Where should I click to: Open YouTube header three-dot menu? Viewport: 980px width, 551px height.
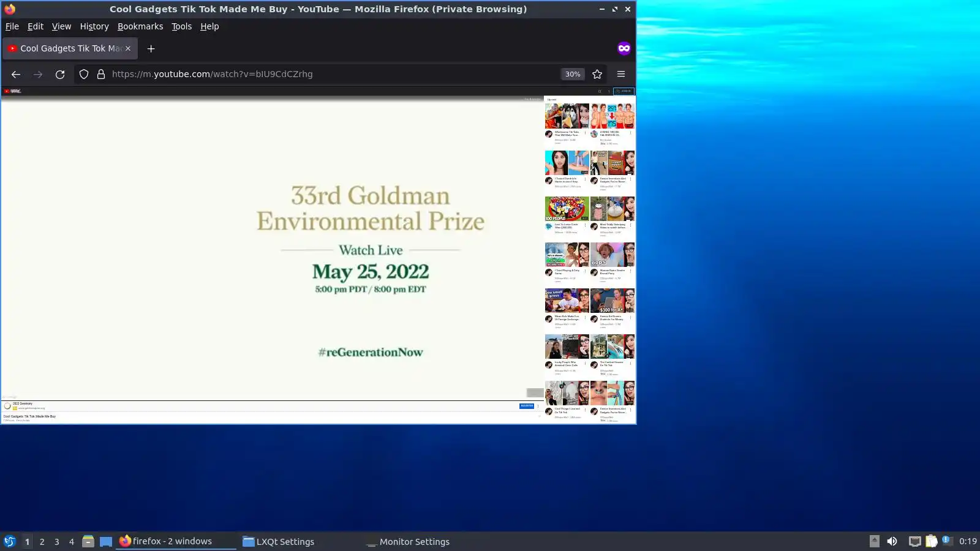coord(609,91)
